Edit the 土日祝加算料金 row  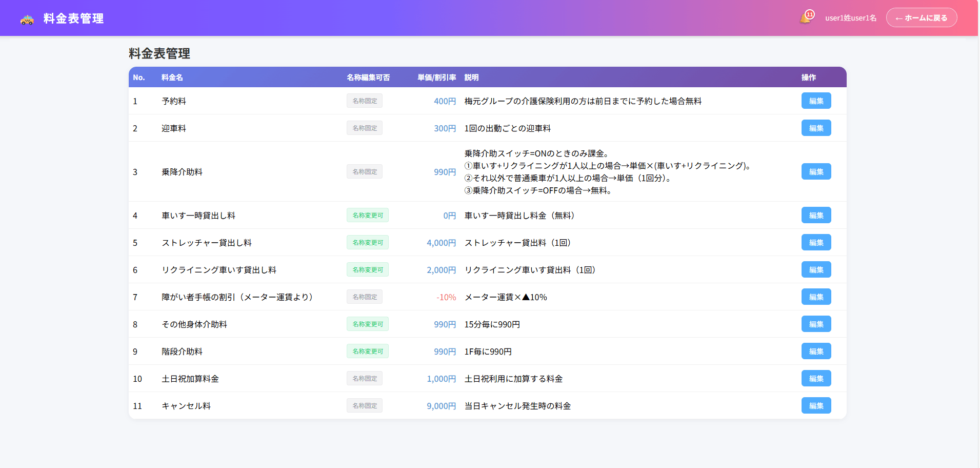pyautogui.click(x=816, y=379)
